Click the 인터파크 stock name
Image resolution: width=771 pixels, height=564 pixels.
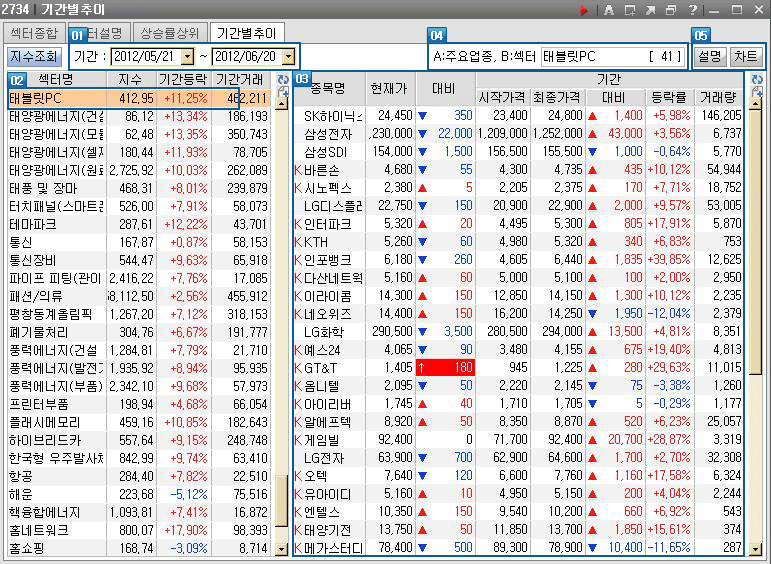(x=327, y=225)
